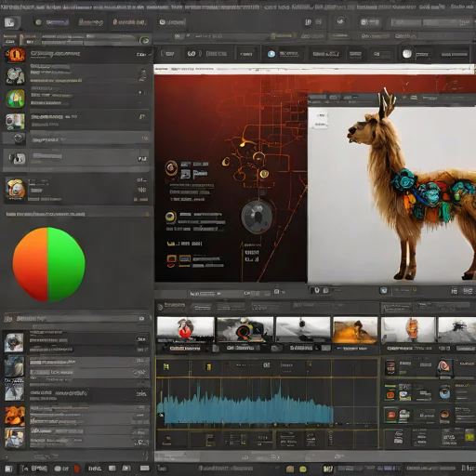The width and height of the screenshot is (476, 476).
Task: Turn the grey round dial in red panel
Action: (x=257, y=217)
